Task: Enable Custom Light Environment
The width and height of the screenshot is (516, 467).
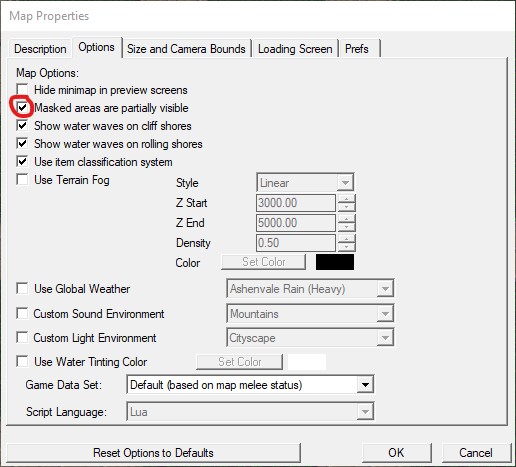Action: point(22,338)
